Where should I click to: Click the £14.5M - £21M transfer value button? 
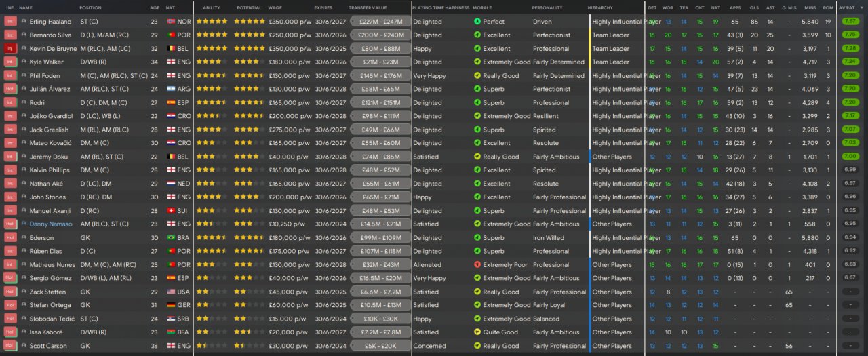point(380,224)
